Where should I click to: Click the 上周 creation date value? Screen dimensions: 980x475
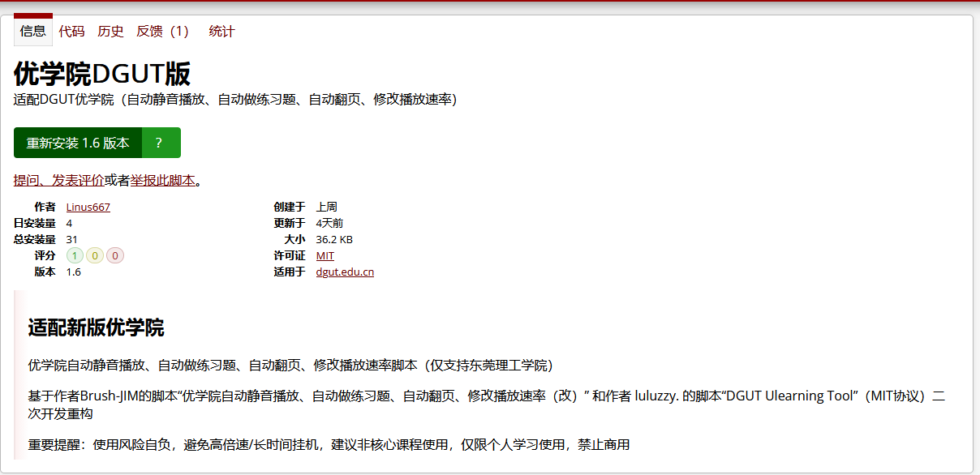point(326,208)
